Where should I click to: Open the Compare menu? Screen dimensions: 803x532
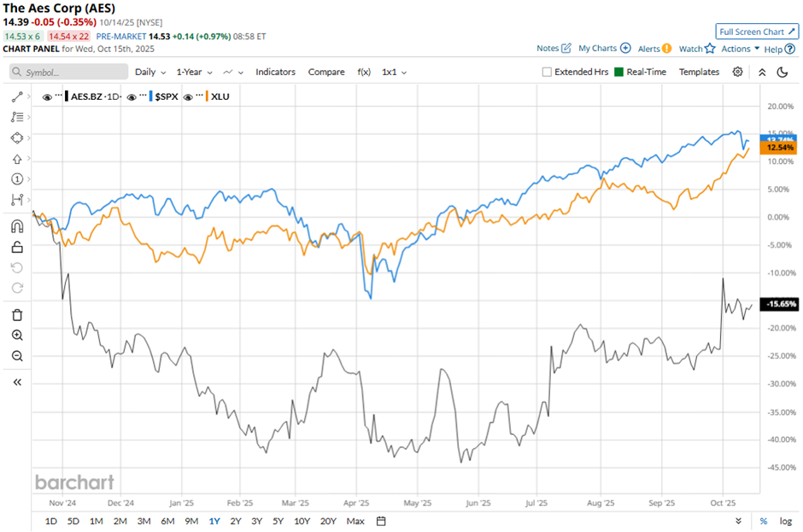(x=326, y=73)
